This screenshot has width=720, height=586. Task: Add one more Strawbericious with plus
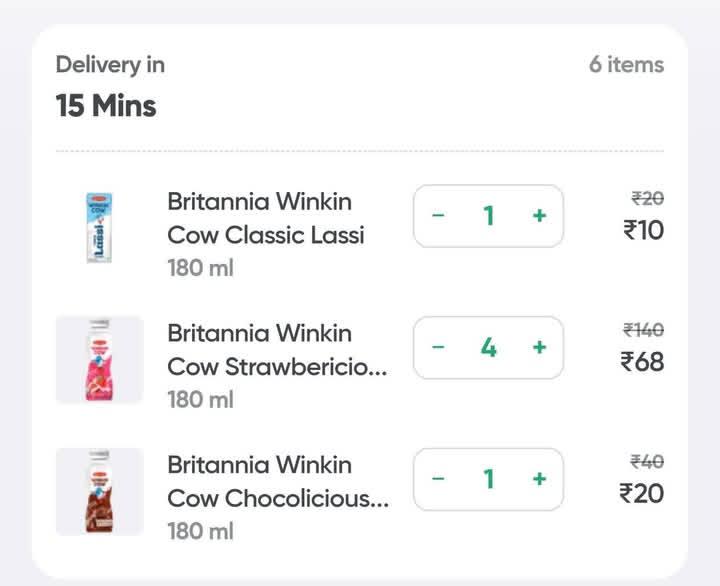pyautogui.click(x=539, y=347)
